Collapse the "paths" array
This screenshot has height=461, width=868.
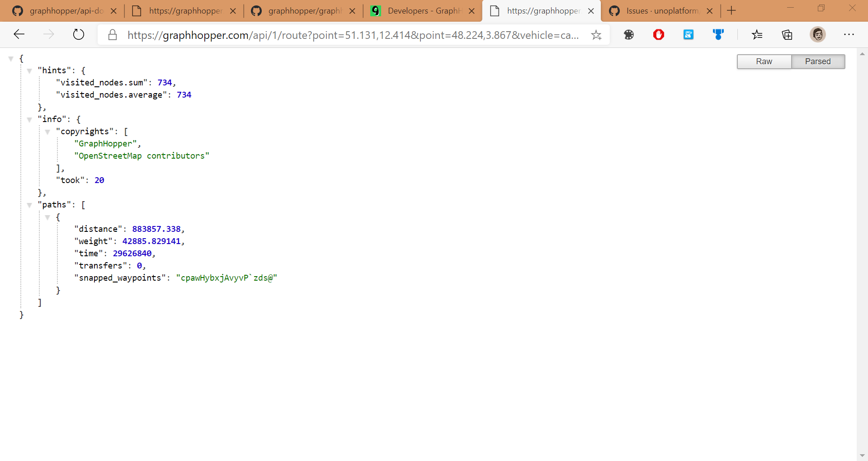(x=29, y=205)
